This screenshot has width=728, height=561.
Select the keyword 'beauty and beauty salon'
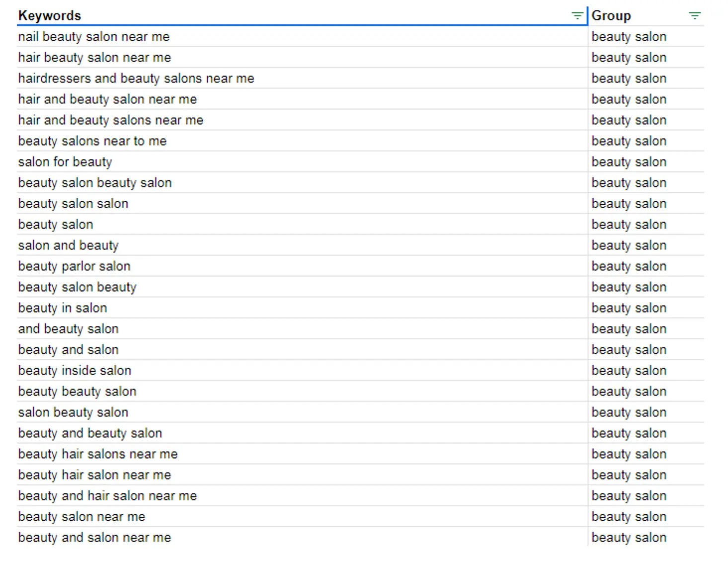pyautogui.click(x=89, y=433)
